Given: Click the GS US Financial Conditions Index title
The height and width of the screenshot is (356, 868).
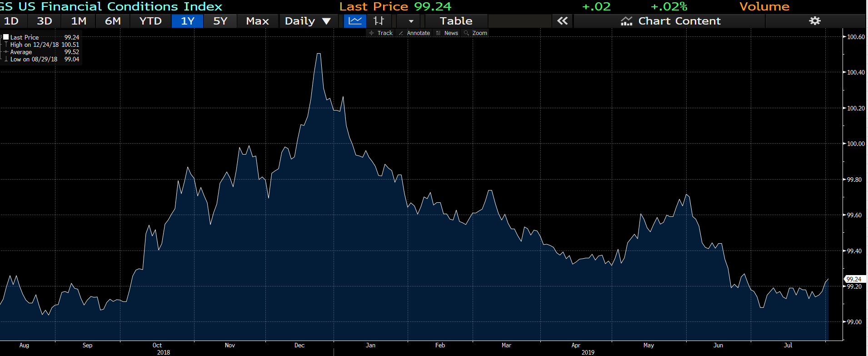Looking at the screenshot, I should 111,6.
